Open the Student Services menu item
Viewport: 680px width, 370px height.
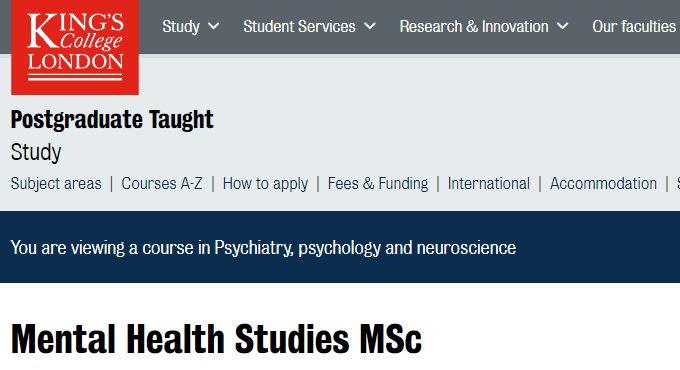click(x=299, y=26)
